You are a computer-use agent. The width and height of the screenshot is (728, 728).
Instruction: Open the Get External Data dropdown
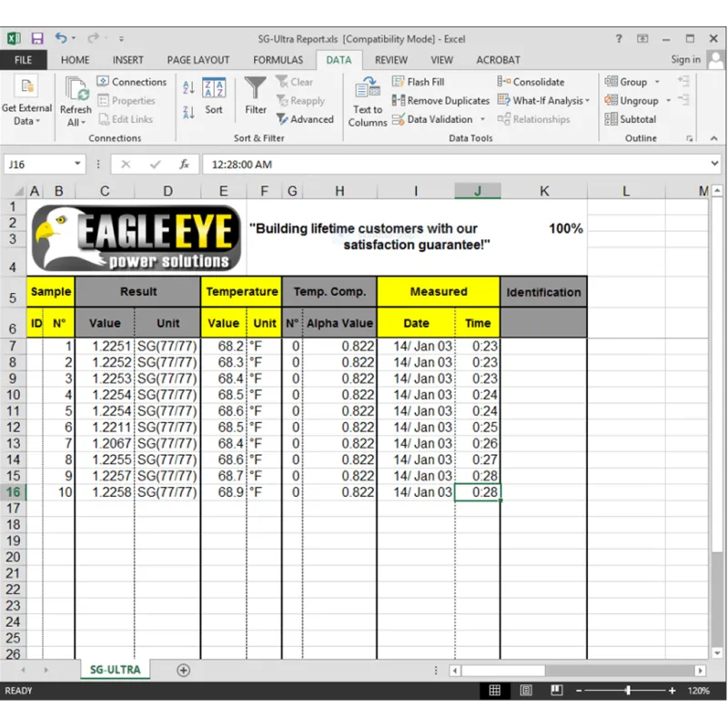(x=27, y=100)
